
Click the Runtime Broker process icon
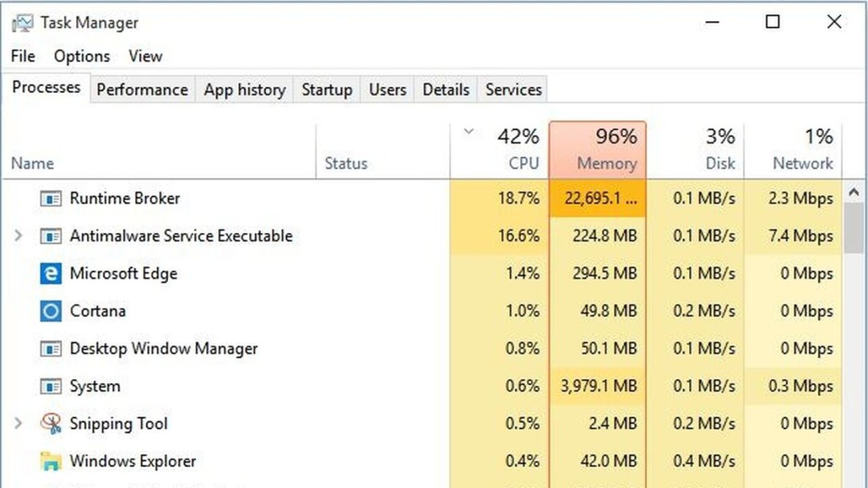click(53, 198)
